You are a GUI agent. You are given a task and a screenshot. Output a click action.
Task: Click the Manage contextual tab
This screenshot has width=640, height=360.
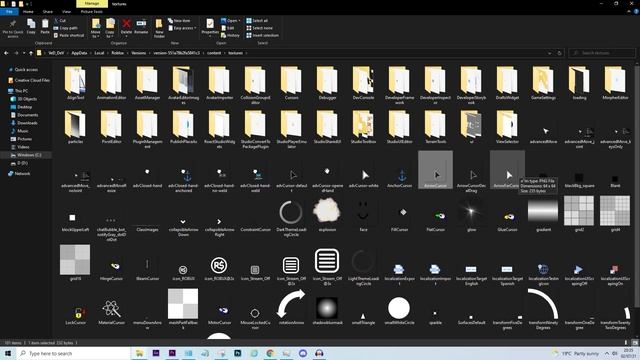[92, 3]
